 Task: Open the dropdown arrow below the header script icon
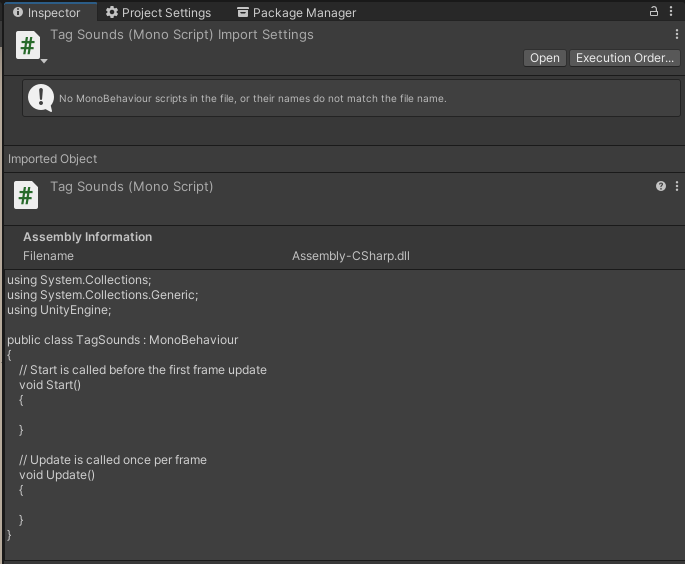(44, 62)
